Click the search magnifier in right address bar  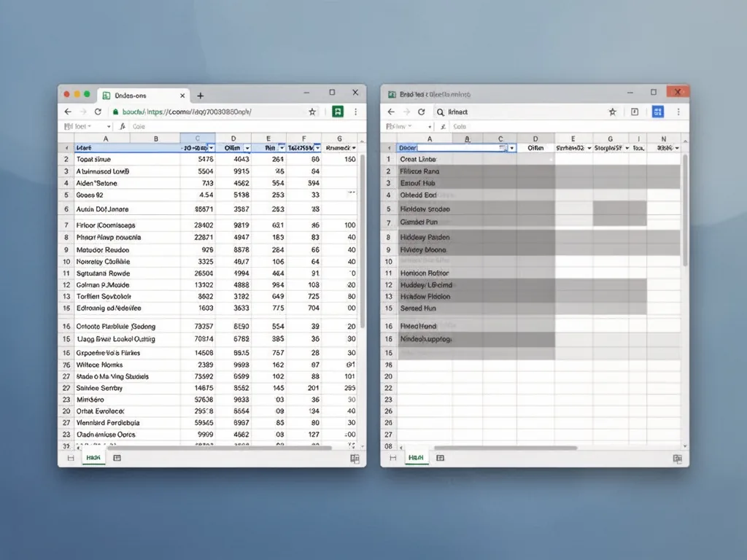[440, 112]
